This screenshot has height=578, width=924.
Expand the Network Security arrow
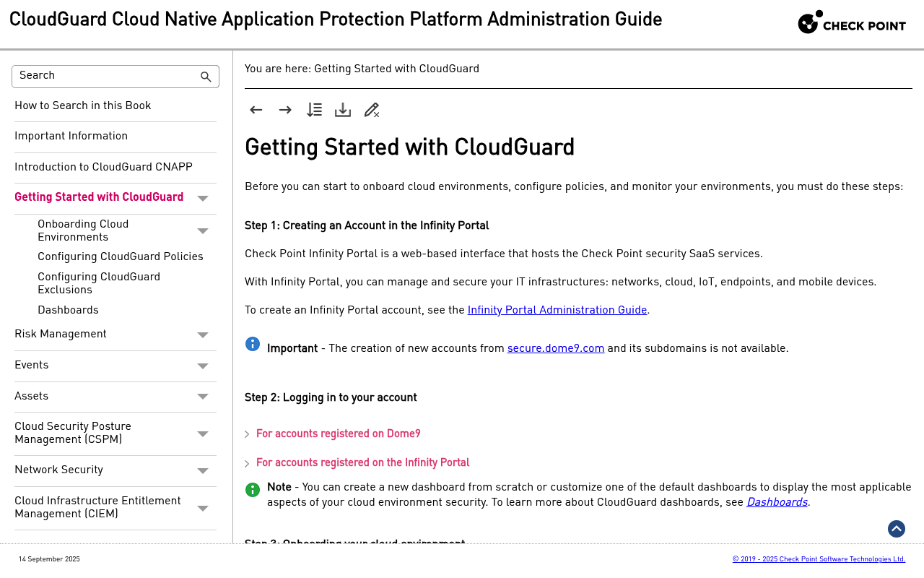coord(203,471)
